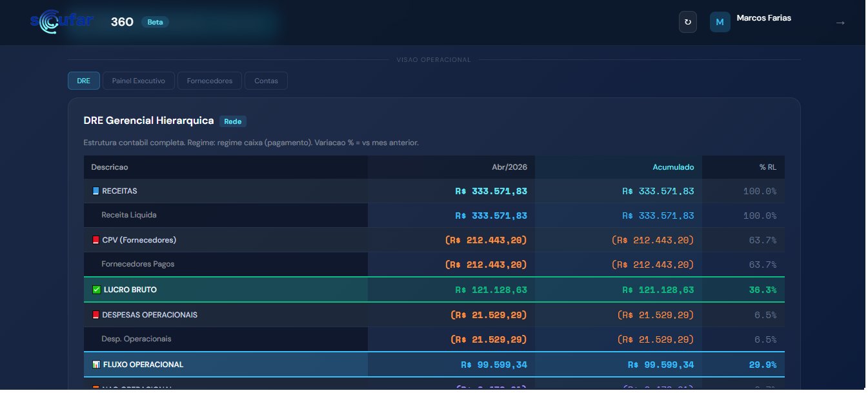The image size is (868, 393).
Task: Select the Fornecedores Pagos row label
Action: coord(138,264)
